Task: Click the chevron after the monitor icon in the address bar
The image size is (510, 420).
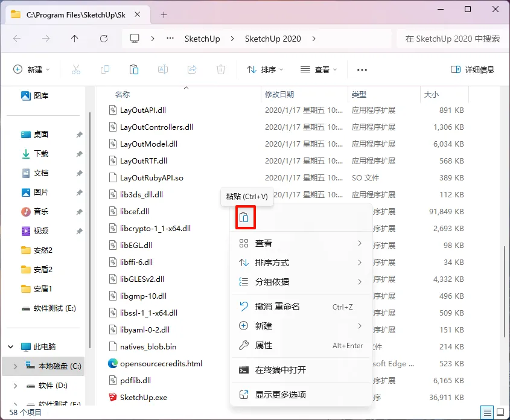Action: (153, 39)
